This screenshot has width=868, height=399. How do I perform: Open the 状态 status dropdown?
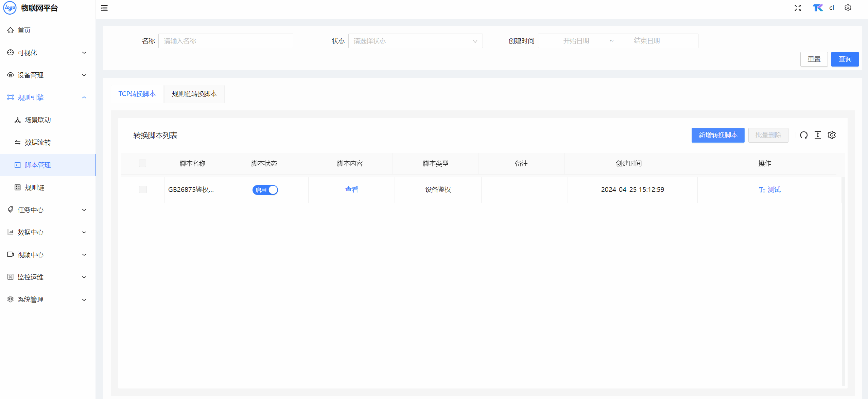pyautogui.click(x=415, y=41)
